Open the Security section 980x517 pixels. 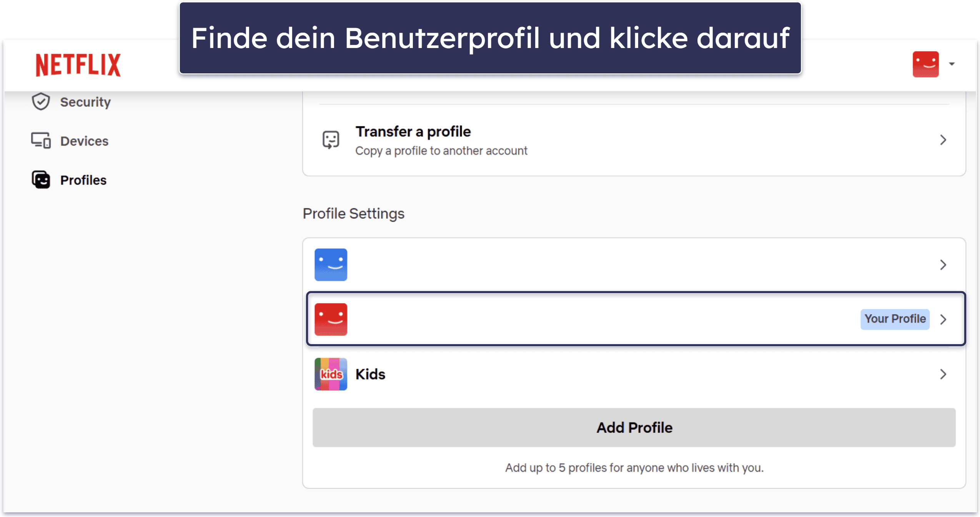coord(85,102)
